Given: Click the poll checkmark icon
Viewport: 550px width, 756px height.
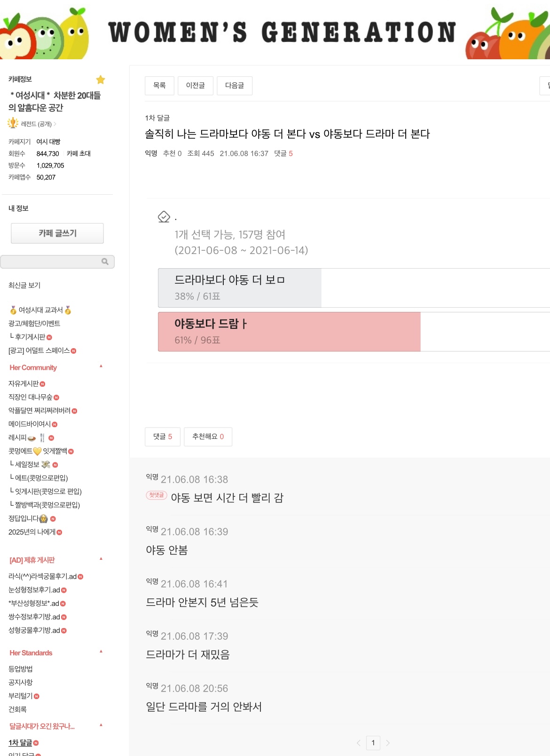Looking at the screenshot, I should point(164,217).
